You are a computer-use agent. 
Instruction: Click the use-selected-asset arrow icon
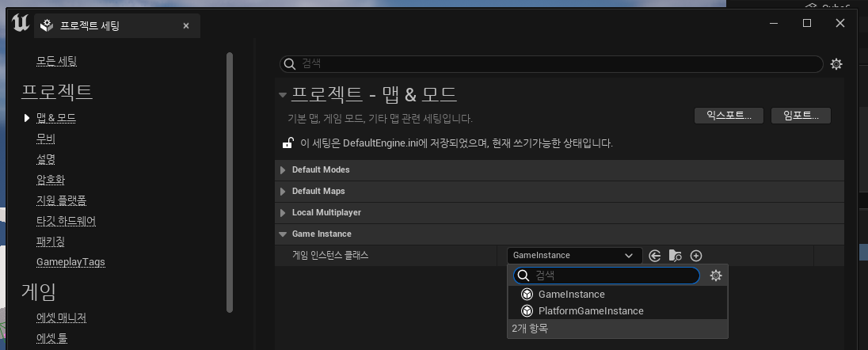click(x=655, y=255)
